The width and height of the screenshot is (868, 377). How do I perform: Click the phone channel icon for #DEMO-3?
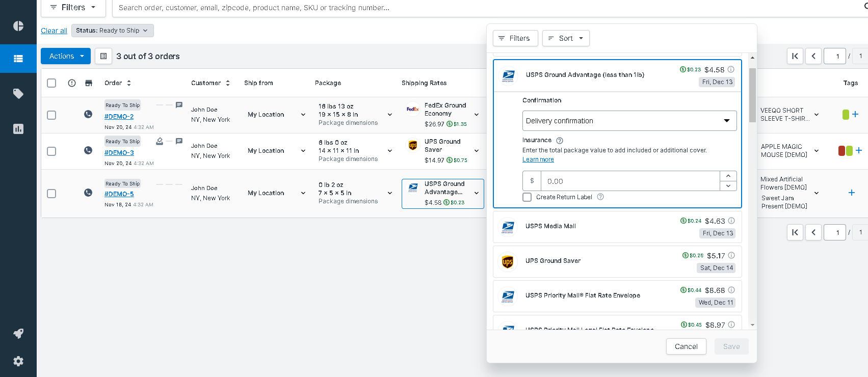click(88, 150)
